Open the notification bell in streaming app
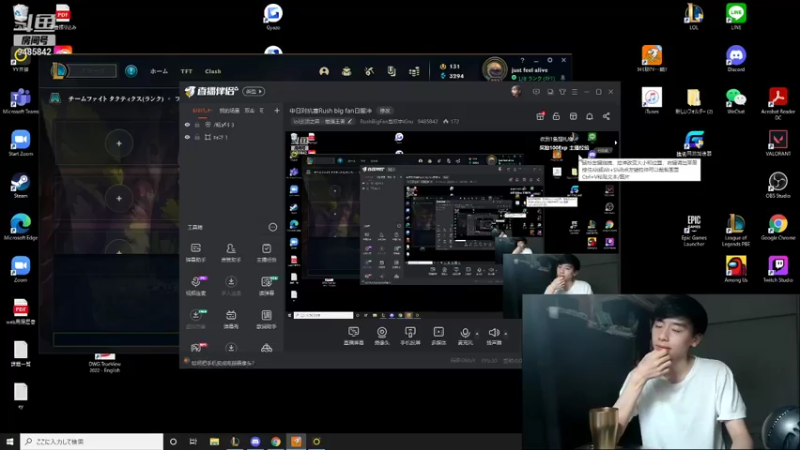 pos(589,116)
